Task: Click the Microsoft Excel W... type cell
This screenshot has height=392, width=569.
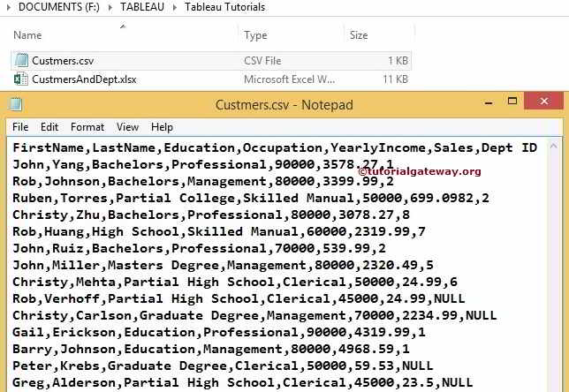Action: (x=289, y=79)
